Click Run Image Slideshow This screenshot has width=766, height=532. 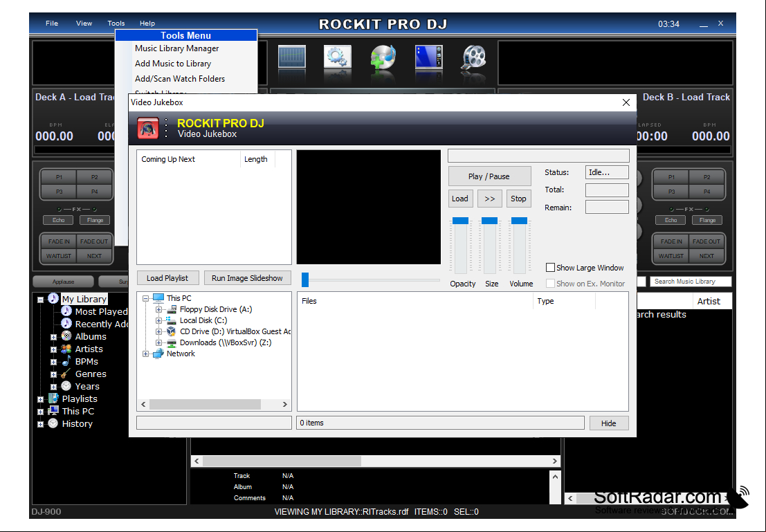[247, 278]
